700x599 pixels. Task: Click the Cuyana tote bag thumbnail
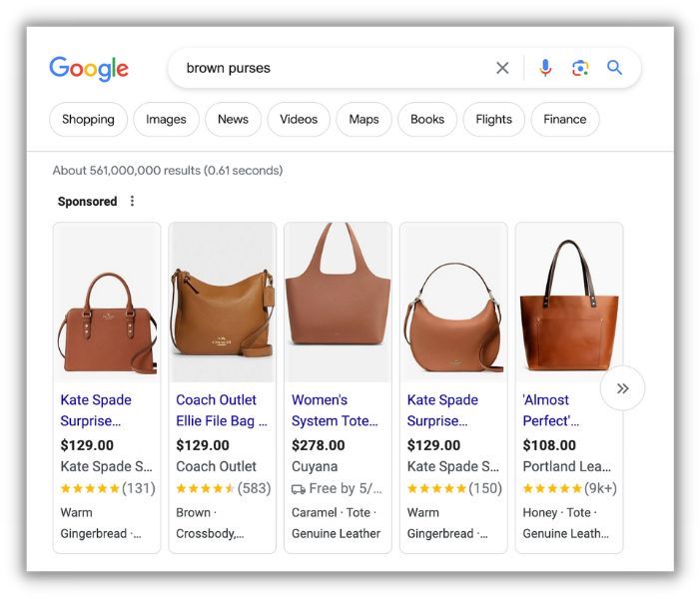[x=338, y=299]
